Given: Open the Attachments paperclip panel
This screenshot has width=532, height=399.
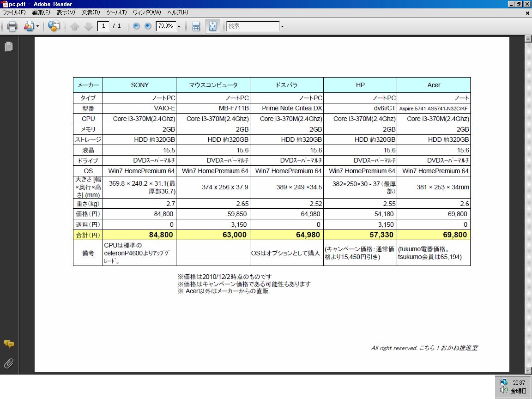Looking at the screenshot, I should (9, 363).
